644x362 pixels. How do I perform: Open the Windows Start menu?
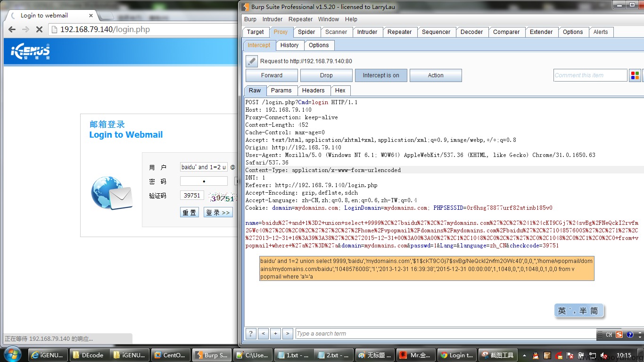pyautogui.click(x=12, y=354)
